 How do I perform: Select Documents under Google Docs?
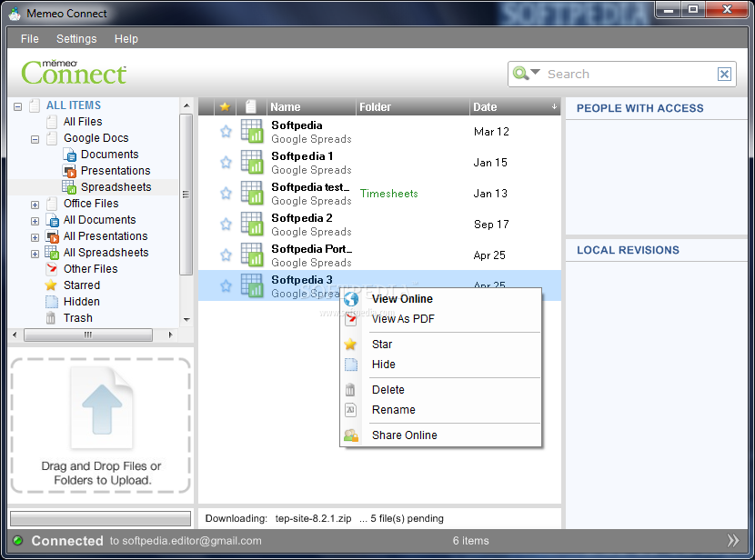(109, 155)
